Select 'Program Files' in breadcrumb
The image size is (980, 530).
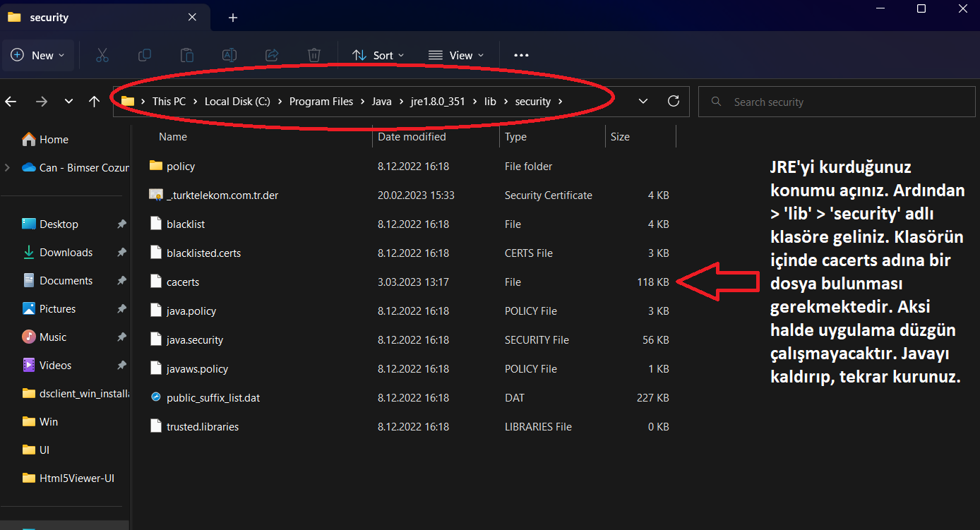[321, 102]
